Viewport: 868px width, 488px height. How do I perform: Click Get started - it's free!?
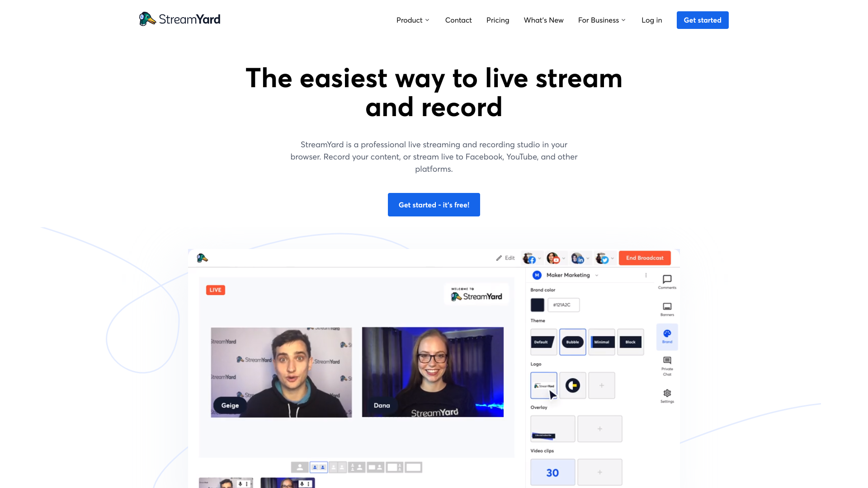point(434,204)
